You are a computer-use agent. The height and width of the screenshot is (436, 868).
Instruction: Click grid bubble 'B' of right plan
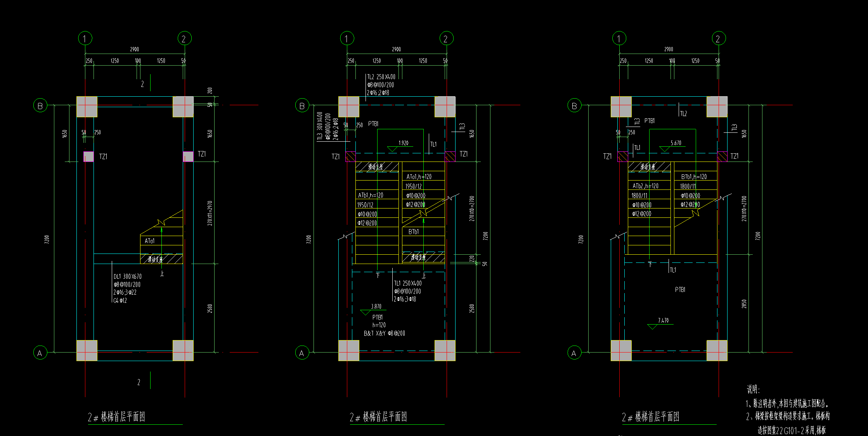[575, 105]
